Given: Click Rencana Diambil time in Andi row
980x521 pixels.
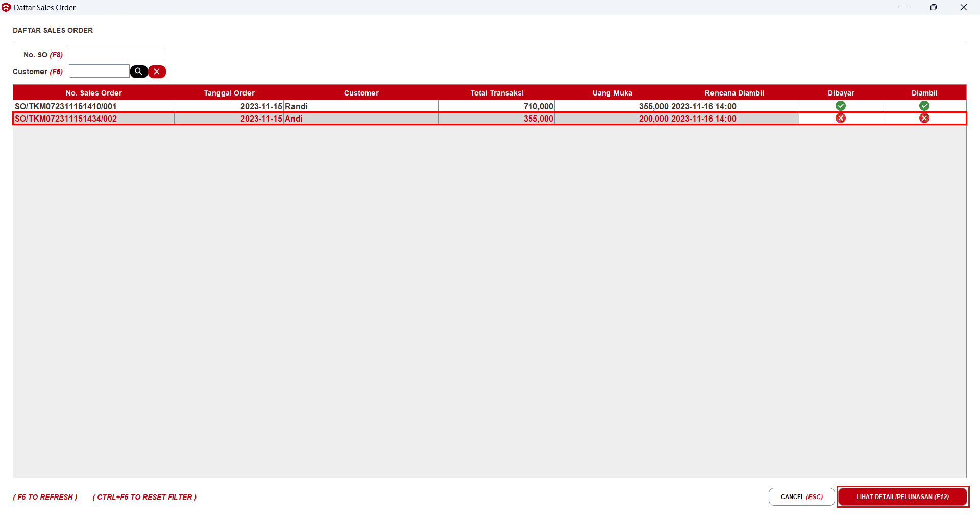Looking at the screenshot, I should coord(734,119).
